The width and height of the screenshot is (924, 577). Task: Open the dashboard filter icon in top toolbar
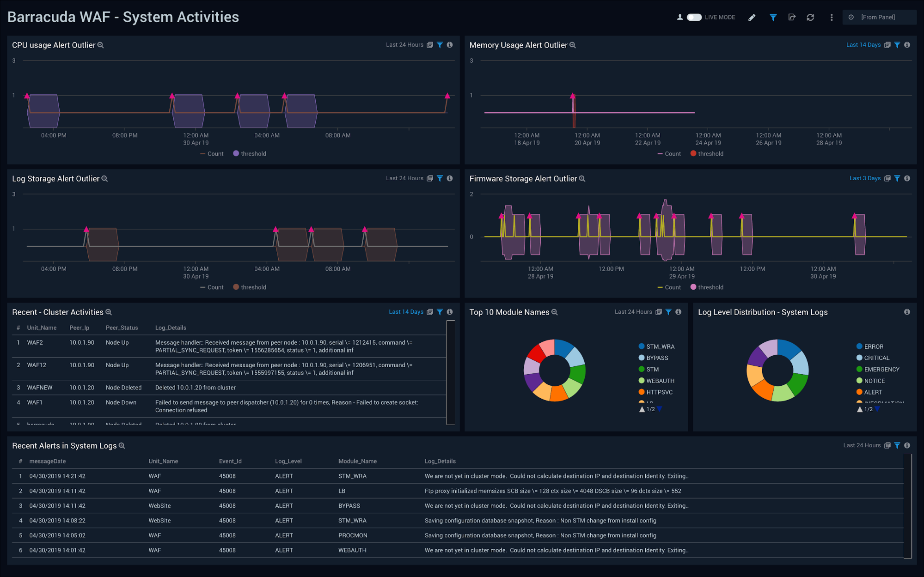click(x=773, y=17)
